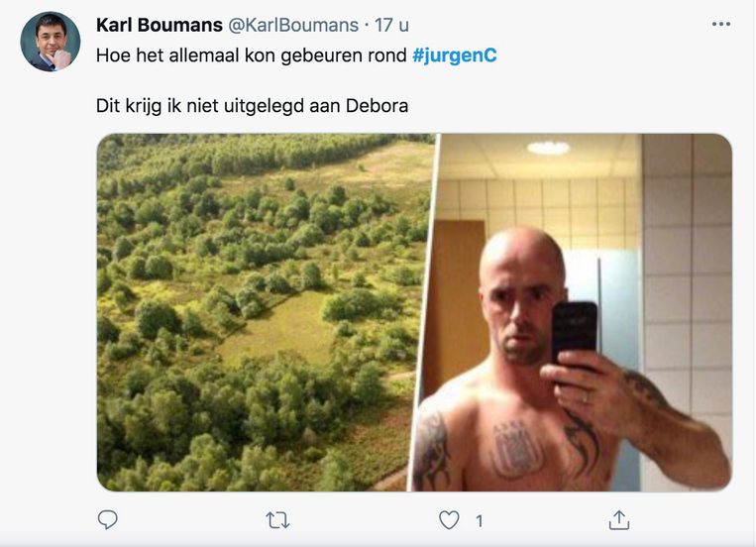Click the black phone in the selfie photo
This screenshot has height=547, width=756.
575,333
